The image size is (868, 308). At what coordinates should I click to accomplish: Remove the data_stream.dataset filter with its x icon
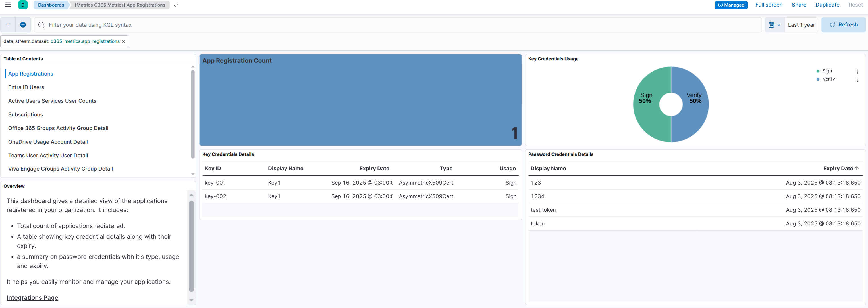point(124,41)
